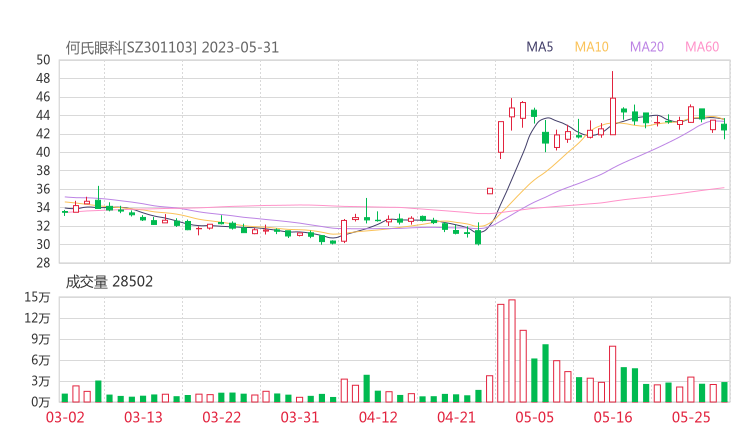Viewport: 740px width, 440px height.
Task: Click the 44 price axis label
Action: [x=43, y=115]
